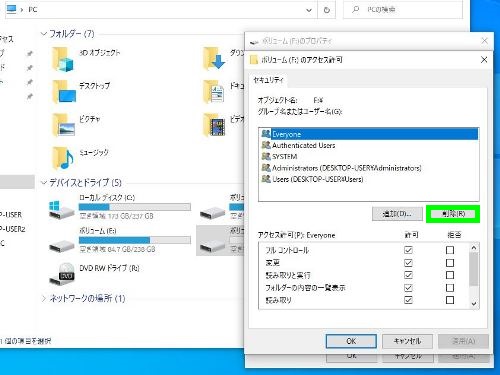
Task: Click the Authenticated Users group icon
Action: [x=266, y=145]
